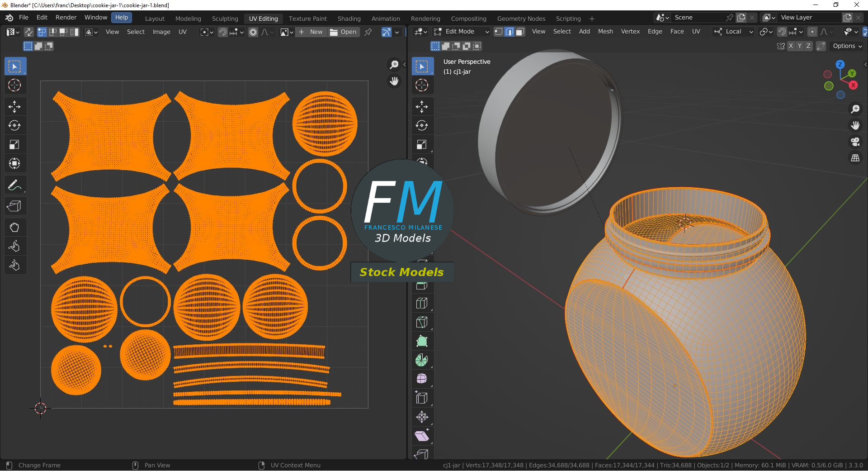
Task: Toggle proportional editing in 3D viewport
Action: click(x=812, y=32)
